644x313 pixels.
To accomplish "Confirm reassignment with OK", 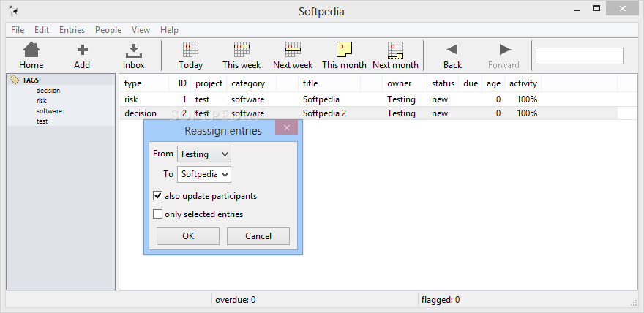I will click(x=188, y=236).
